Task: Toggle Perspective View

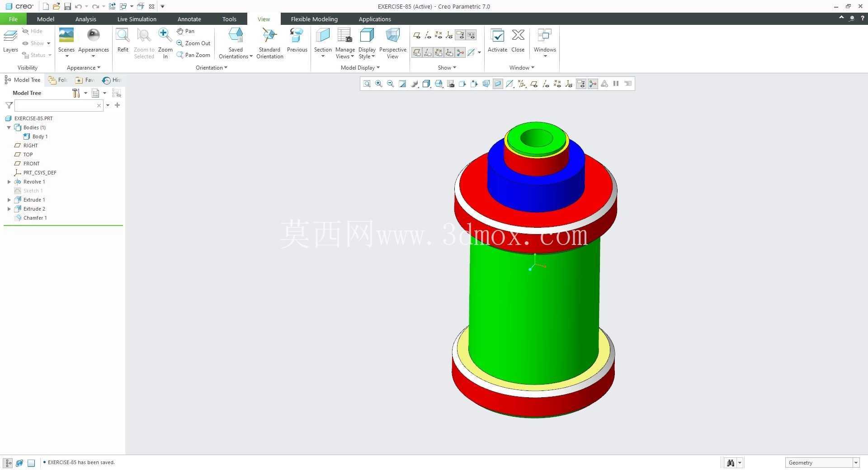Action: 392,43
